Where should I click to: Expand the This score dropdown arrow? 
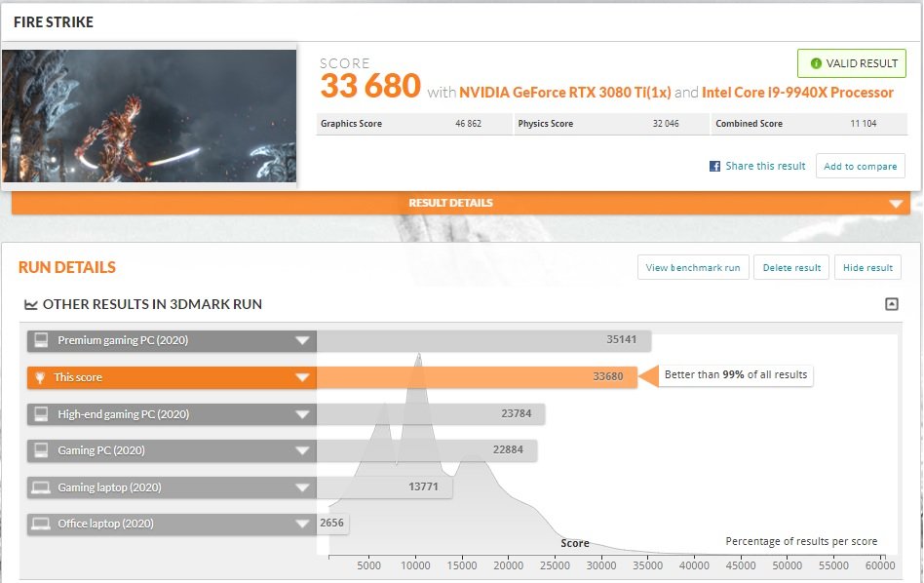302,378
